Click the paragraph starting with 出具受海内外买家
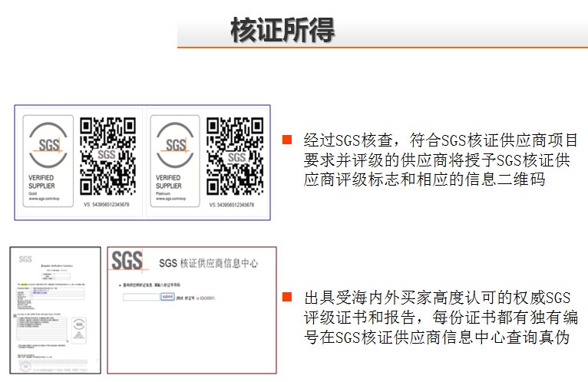 coord(441,317)
